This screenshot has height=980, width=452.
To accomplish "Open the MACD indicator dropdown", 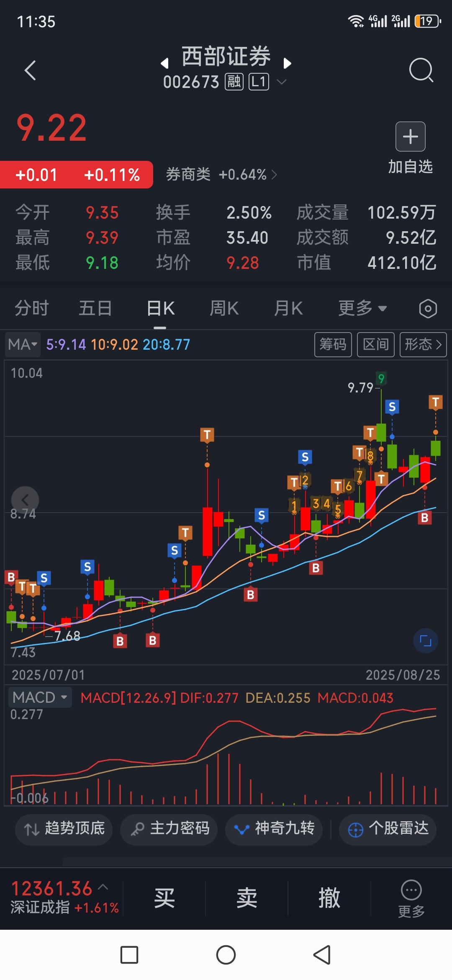I will coord(40,697).
